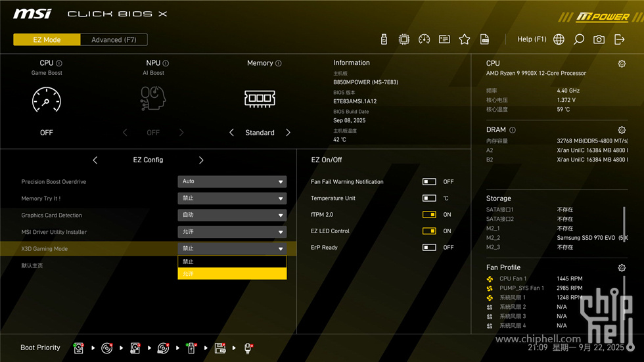Click the info card icon in the top toolbar
This screenshot has width=644, height=362.
coord(444,39)
